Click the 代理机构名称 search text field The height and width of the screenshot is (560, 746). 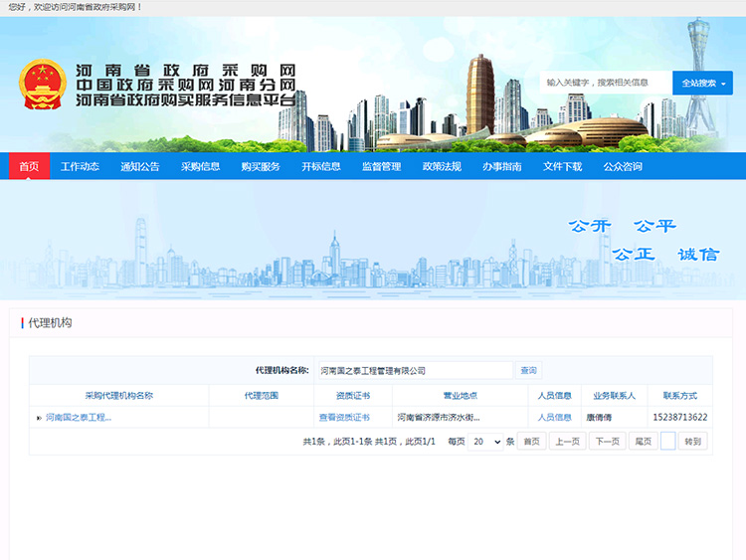point(413,371)
